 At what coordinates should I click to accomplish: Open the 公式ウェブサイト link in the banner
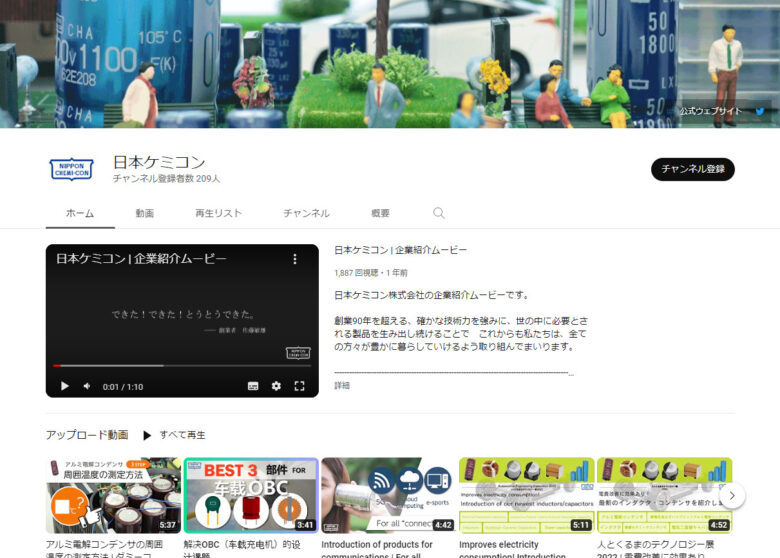coord(710,111)
